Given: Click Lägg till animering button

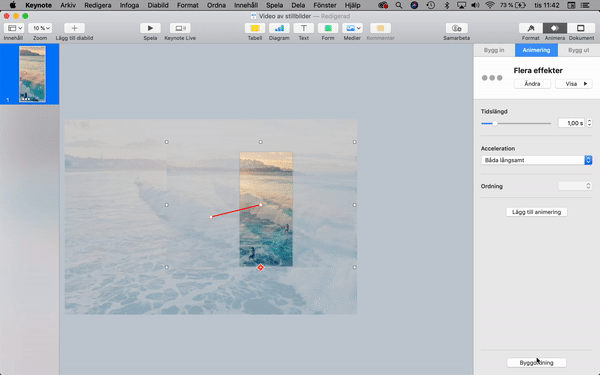Looking at the screenshot, I should 536,212.
